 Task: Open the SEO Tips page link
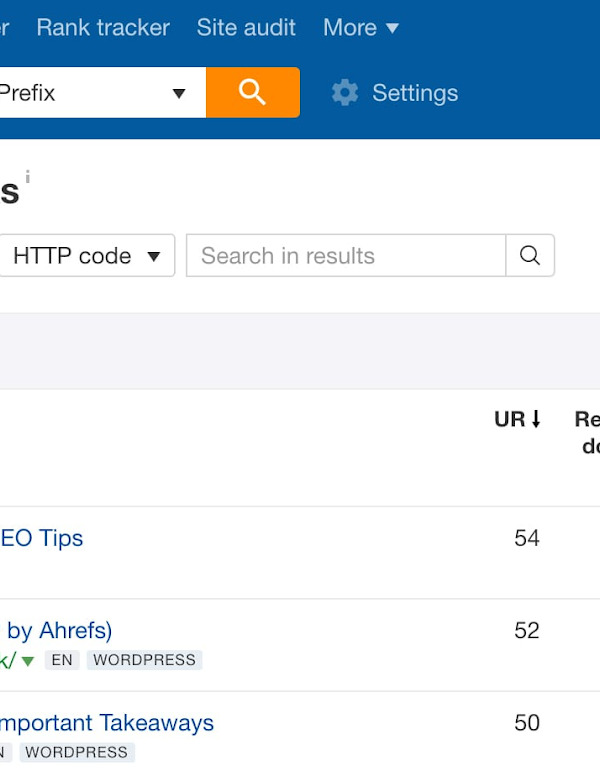point(41,538)
